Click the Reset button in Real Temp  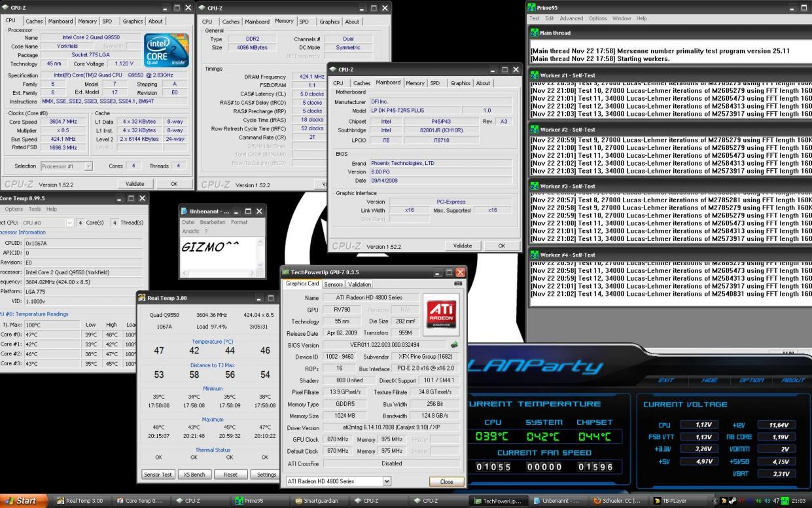[x=230, y=474]
